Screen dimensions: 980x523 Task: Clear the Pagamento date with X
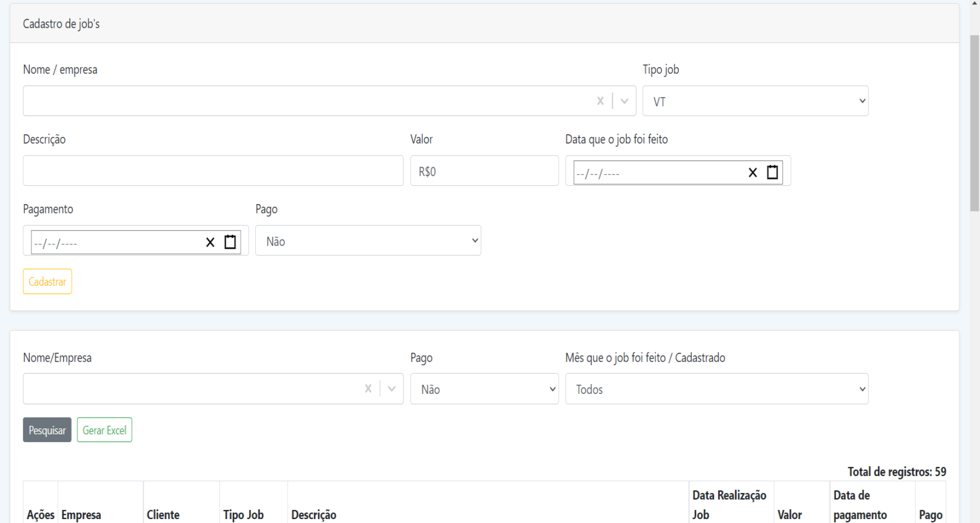[x=210, y=242]
